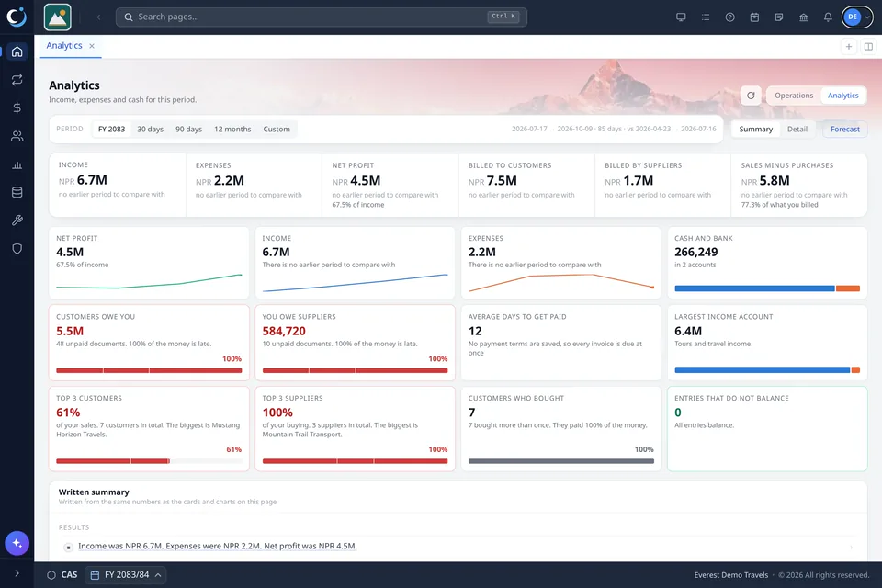Screen dimensions: 882x588
Task: Open the Top 3 Suppliers card
Action: 355,429
